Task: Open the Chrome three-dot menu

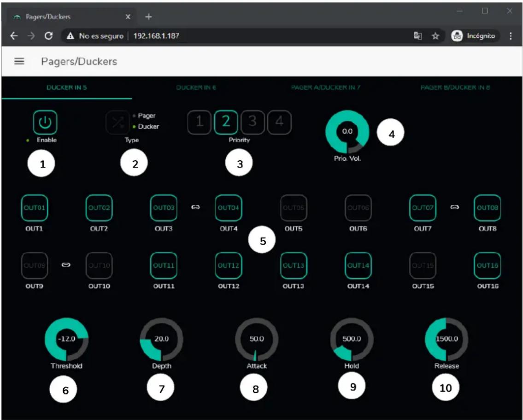Action: (x=511, y=35)
